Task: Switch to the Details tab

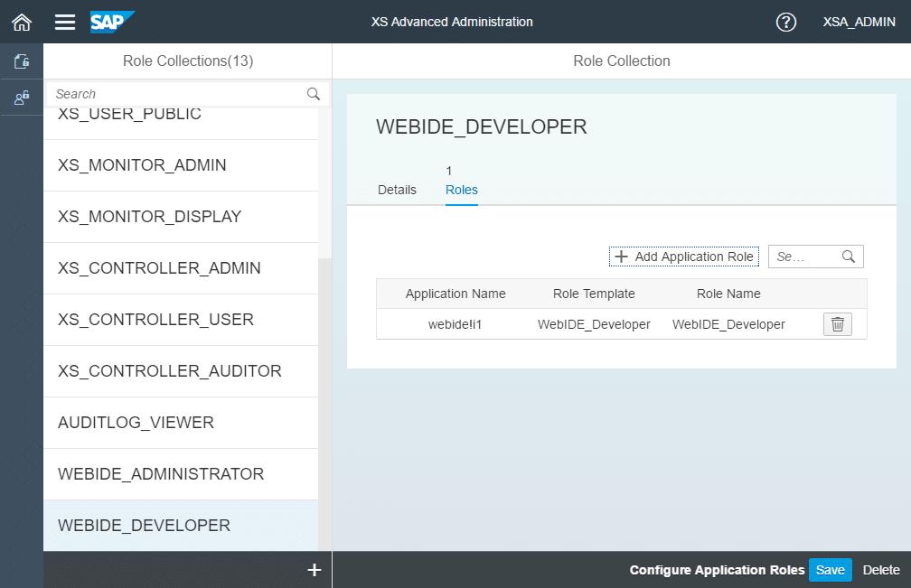Action: pyautogui.click(x=397, y=190)
